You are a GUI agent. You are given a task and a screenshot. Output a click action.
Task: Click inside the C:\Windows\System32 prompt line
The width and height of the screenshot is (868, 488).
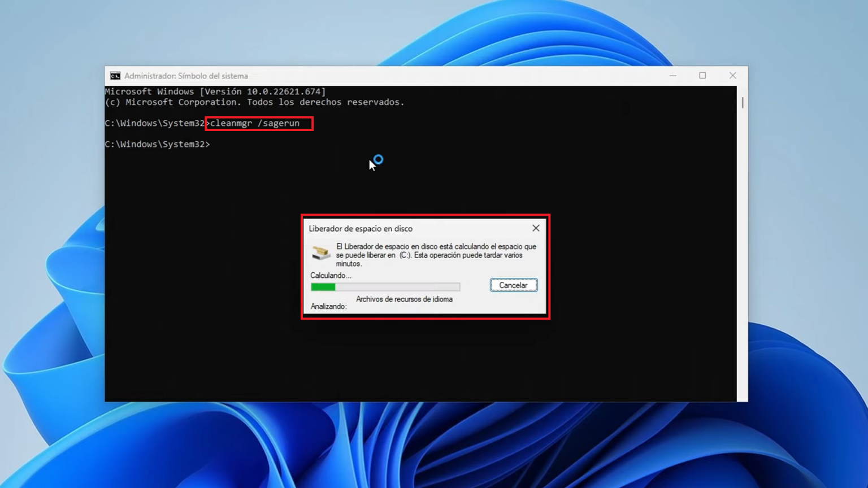158,144
